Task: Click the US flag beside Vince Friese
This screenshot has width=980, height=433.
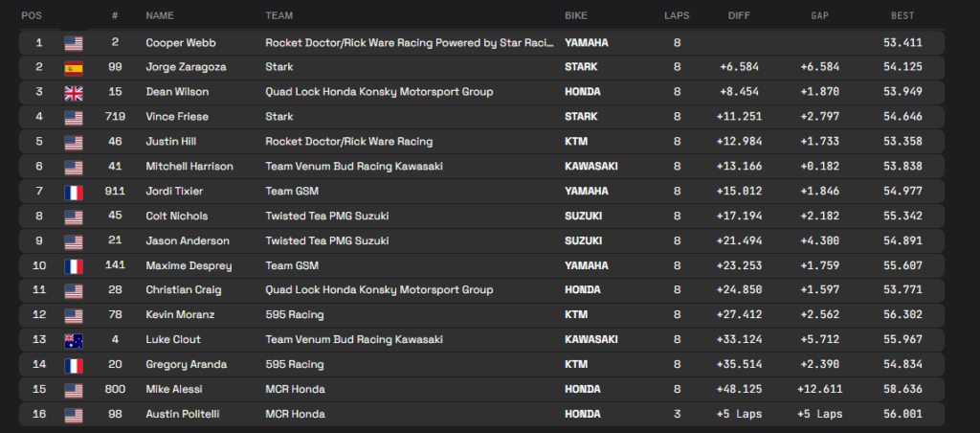Action: point(74,118)
